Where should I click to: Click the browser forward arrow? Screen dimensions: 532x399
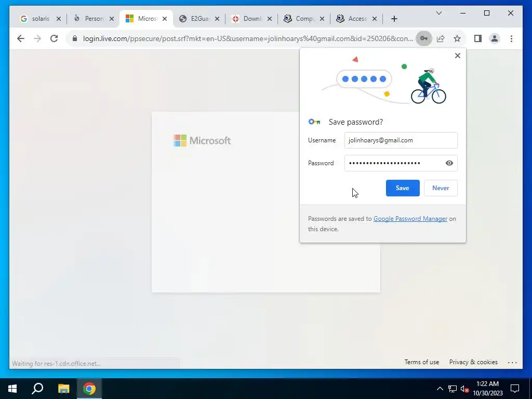coord(37,38)
